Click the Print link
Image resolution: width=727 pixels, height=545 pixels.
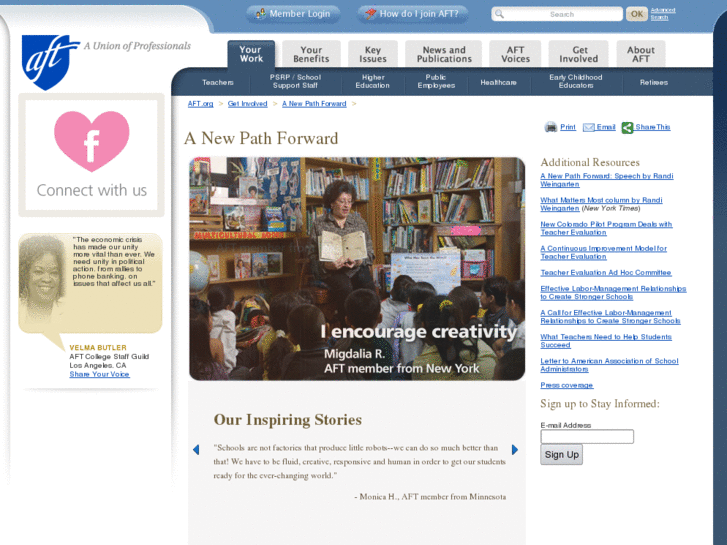coord(568,127)
